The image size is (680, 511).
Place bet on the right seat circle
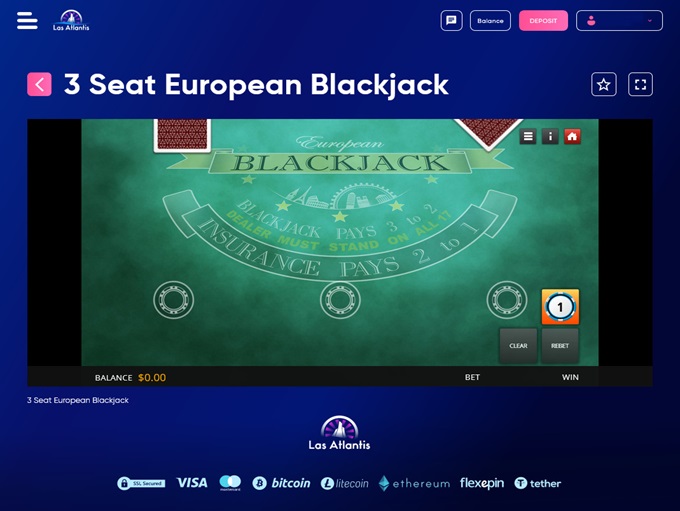(507, 300)
